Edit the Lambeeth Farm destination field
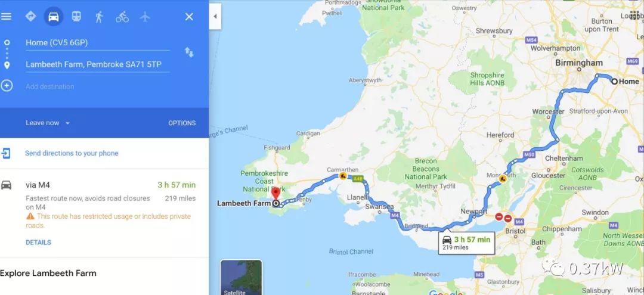 point(97,64)
